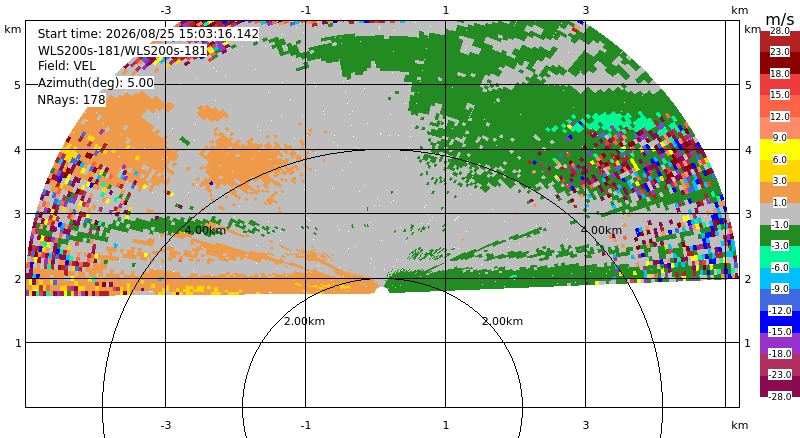Click the cyan -9.0 legend band
The image size is (800, 438).
[780, 279]
